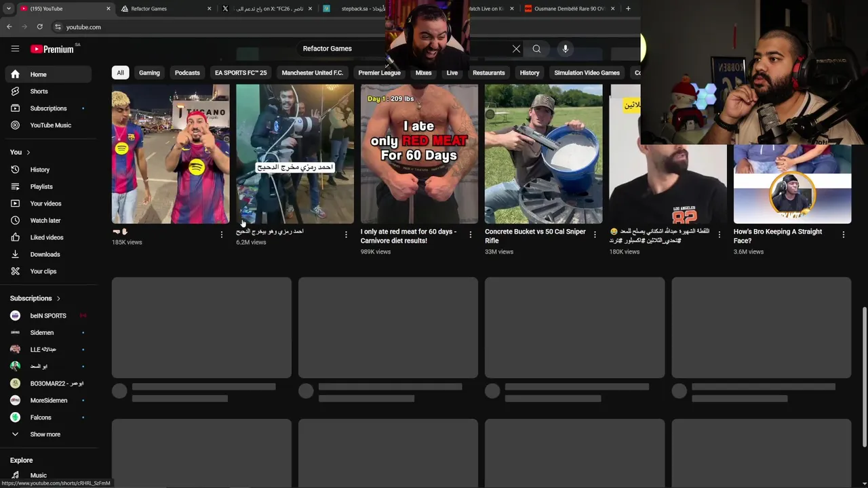Open Falcons channel subscription
Image resolution: width=868 pixels, height=488 pixels.
tap(47, 418)
